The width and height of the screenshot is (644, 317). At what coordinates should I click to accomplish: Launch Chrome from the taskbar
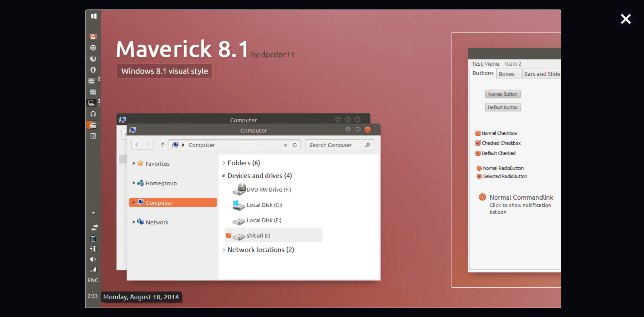(x=93, y=48)
